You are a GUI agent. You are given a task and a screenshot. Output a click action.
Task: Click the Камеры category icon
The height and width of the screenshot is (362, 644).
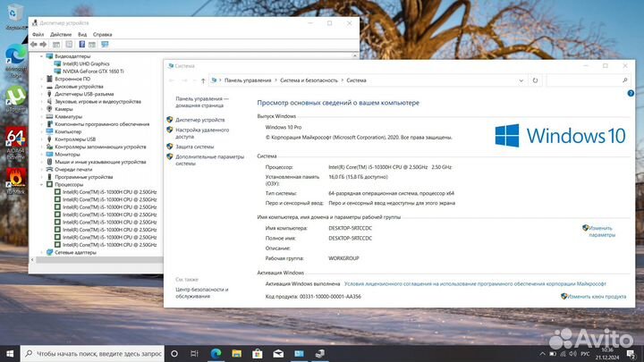pyautogui.click(x=49, y=109)
